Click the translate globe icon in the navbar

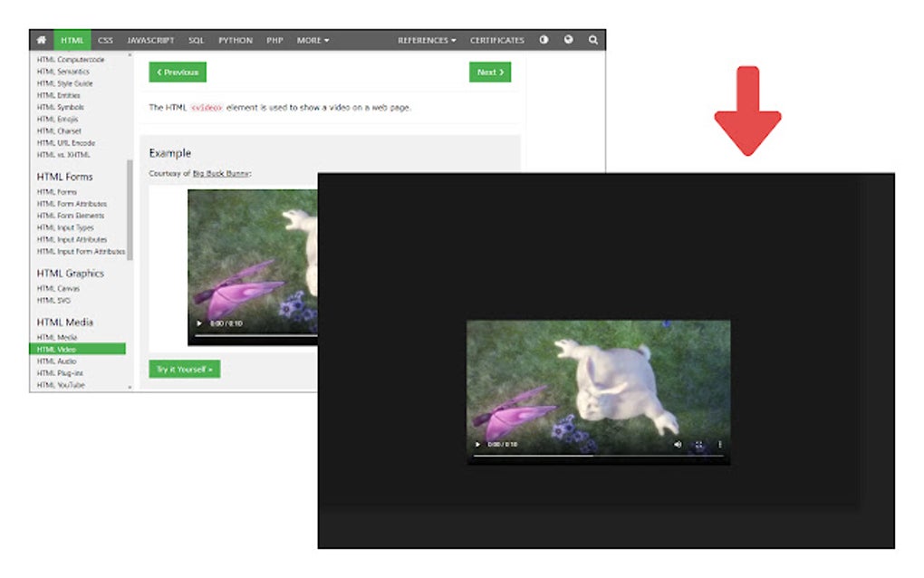click(569, 40)
